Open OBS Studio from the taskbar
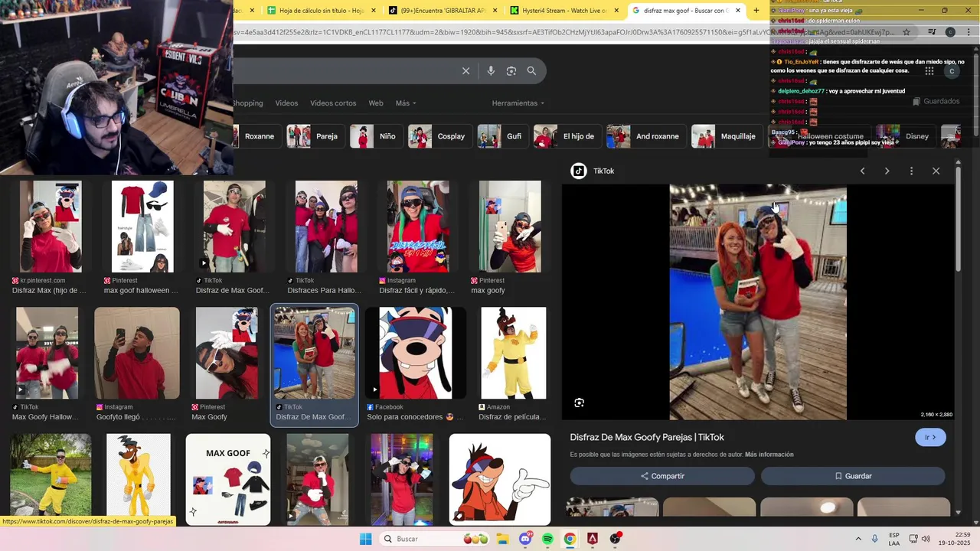 point(616,539)
